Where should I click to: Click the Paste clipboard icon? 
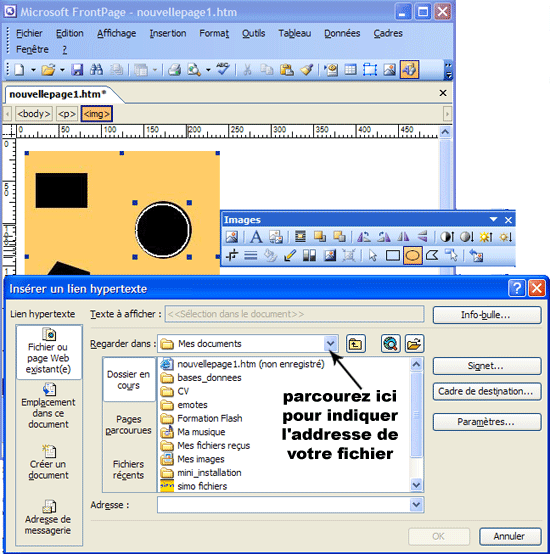click(x=286, y=70)
